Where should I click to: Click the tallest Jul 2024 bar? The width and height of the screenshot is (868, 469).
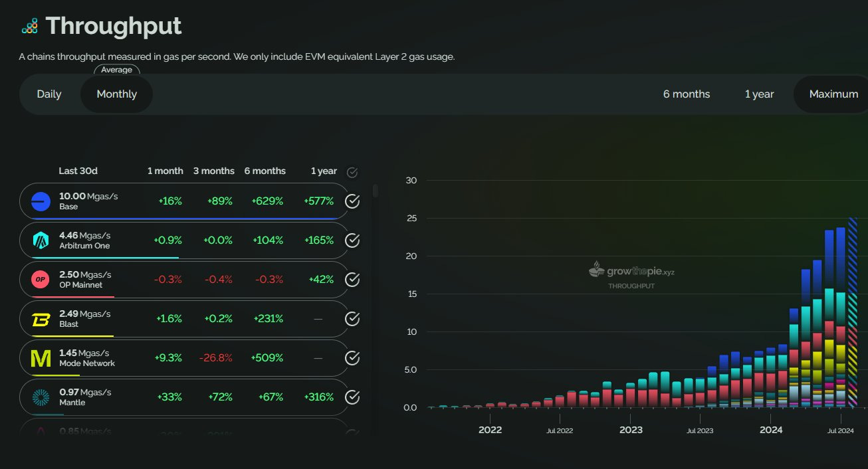coord(851,312)
